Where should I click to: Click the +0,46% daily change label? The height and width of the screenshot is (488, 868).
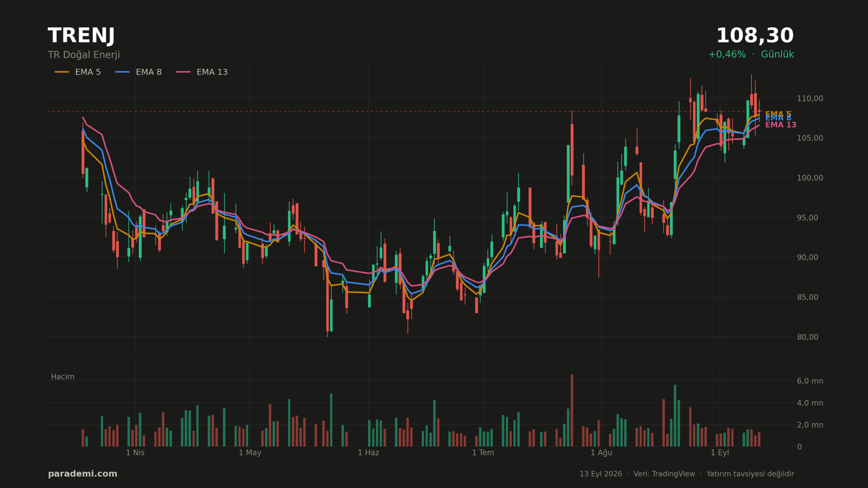(x=727, y=54)
